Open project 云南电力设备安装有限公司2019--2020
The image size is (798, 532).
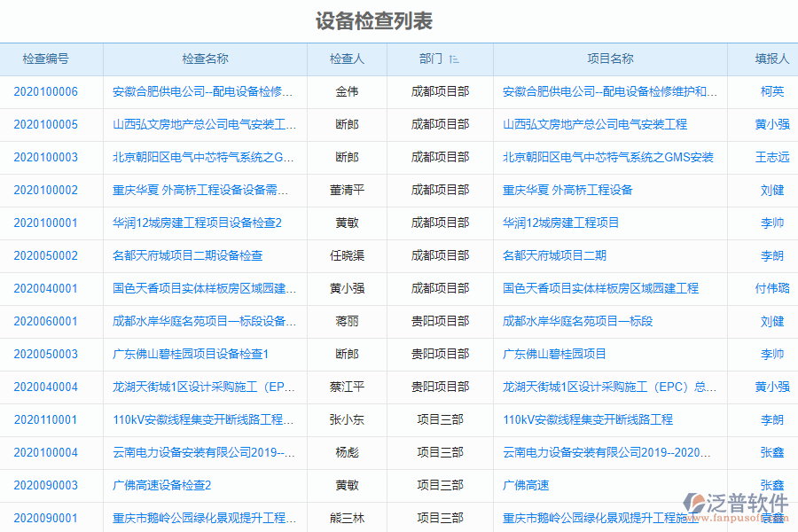coord(605,452)
